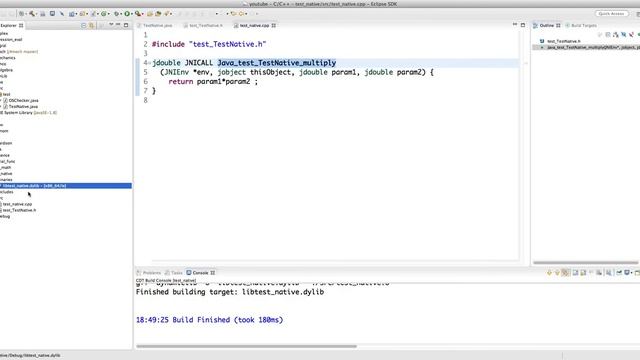Click the Console horizontal scrollbar
Viewport: 640px width, 360px height.
tap(246, 347)
